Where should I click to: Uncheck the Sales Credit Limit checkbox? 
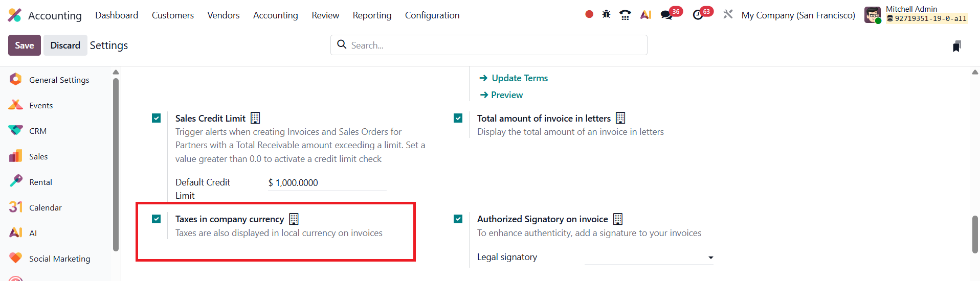157,119
